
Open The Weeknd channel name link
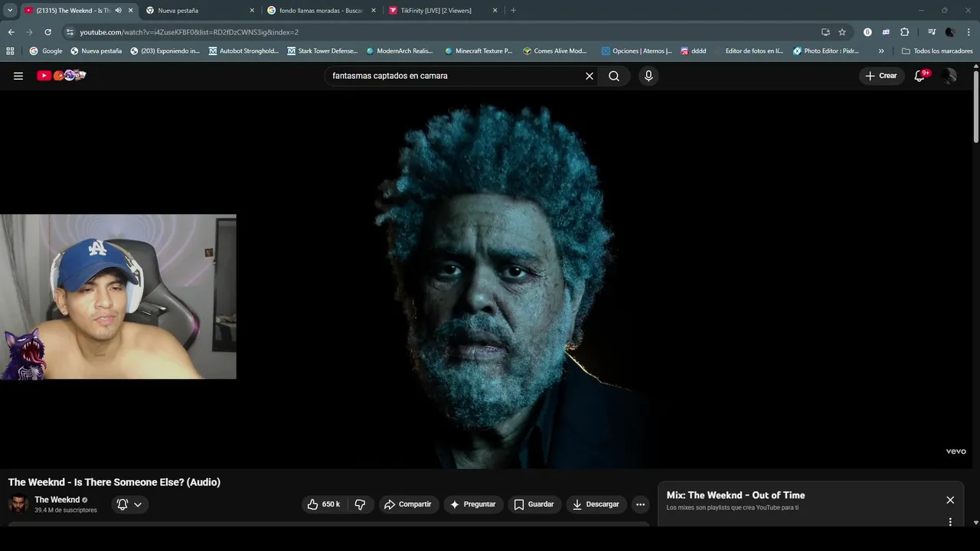[x=57, y=500]
